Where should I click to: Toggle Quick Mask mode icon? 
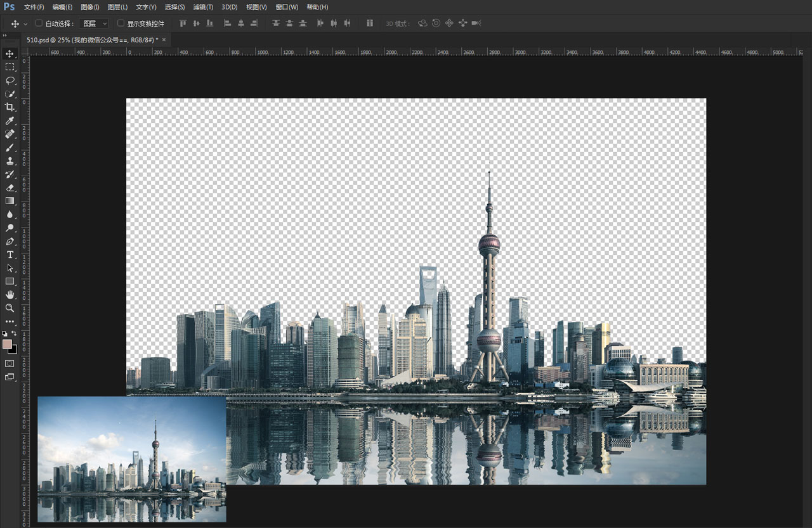click(10, 363)
